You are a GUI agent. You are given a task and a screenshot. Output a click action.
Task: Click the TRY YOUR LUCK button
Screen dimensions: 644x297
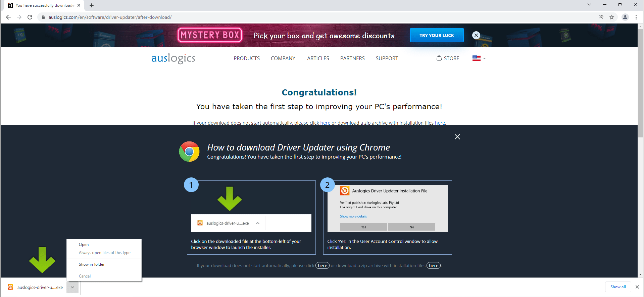tap(437, 35)
